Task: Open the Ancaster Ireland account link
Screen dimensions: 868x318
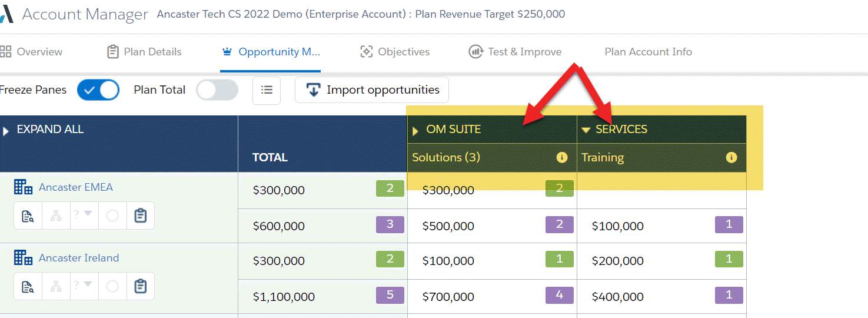Action: point(79,258)
